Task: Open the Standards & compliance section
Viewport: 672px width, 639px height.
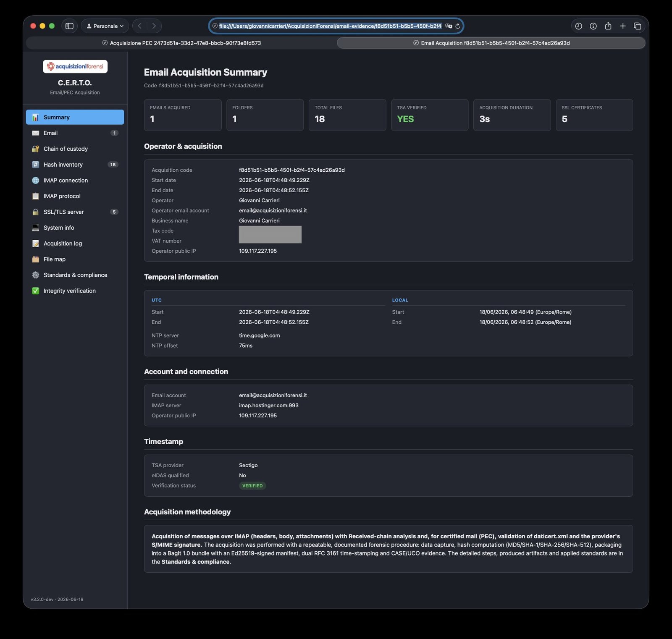Action: (x=75, y=275)
